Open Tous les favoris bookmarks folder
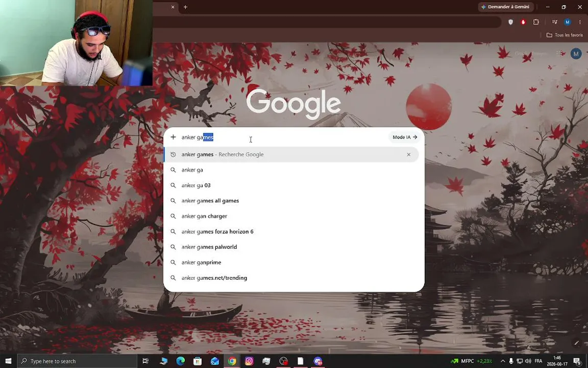 565,35
